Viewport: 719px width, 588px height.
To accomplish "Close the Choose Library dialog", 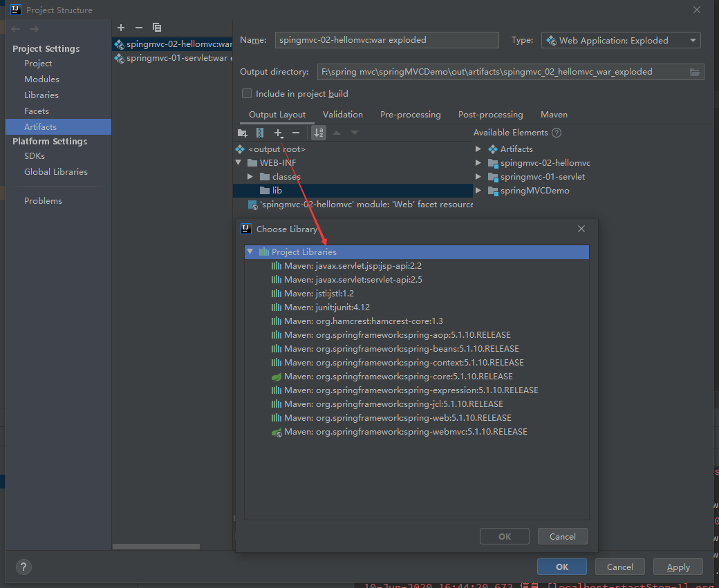I will [581, 229].
